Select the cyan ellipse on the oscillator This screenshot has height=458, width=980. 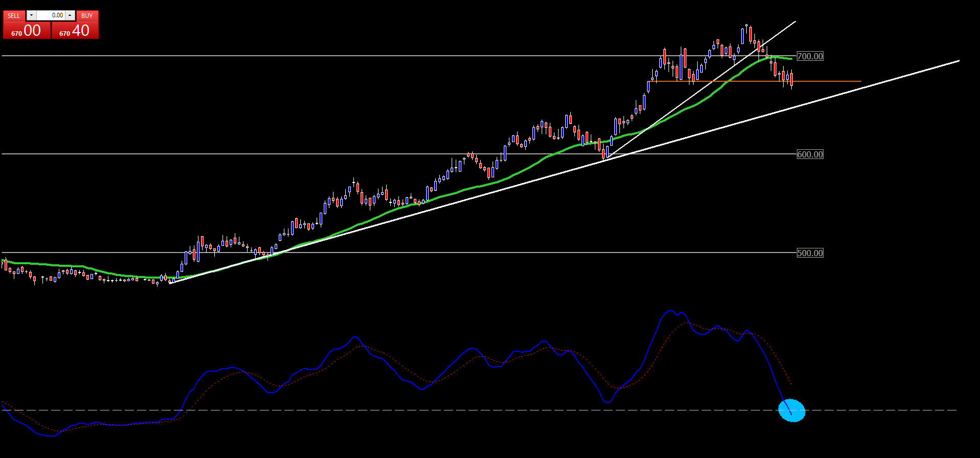(x=792, y=410)
